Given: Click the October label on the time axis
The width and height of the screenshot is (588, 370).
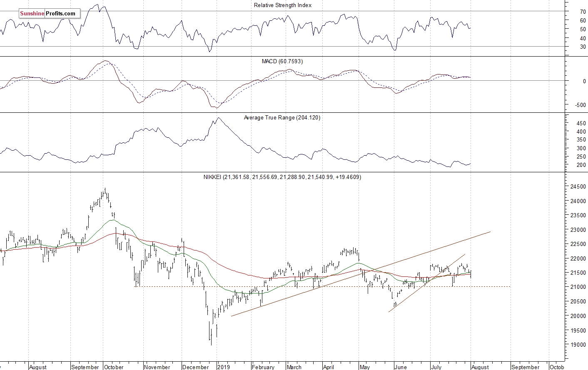Looking at the screenshot, I should [x=114, y=367].
